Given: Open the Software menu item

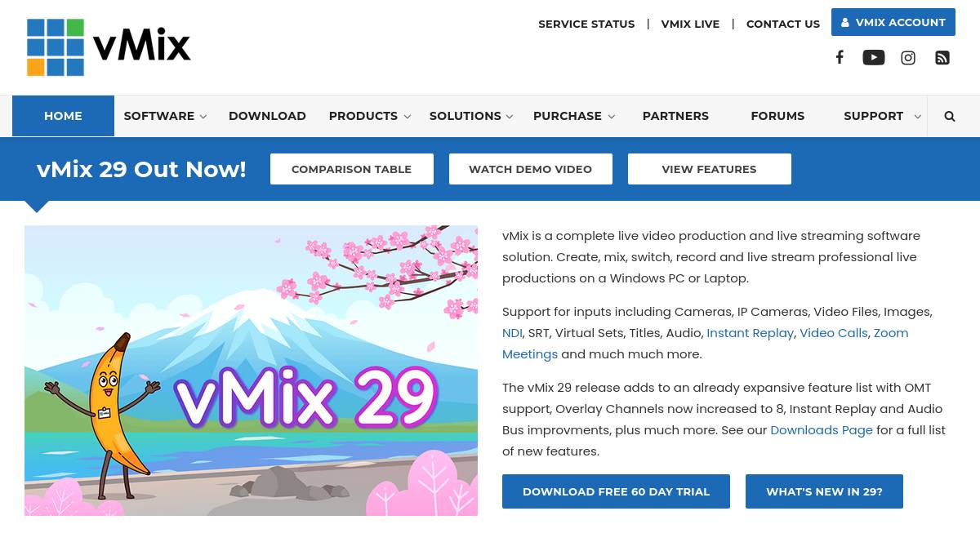Looking at the screenshot, I should (159, 116).
